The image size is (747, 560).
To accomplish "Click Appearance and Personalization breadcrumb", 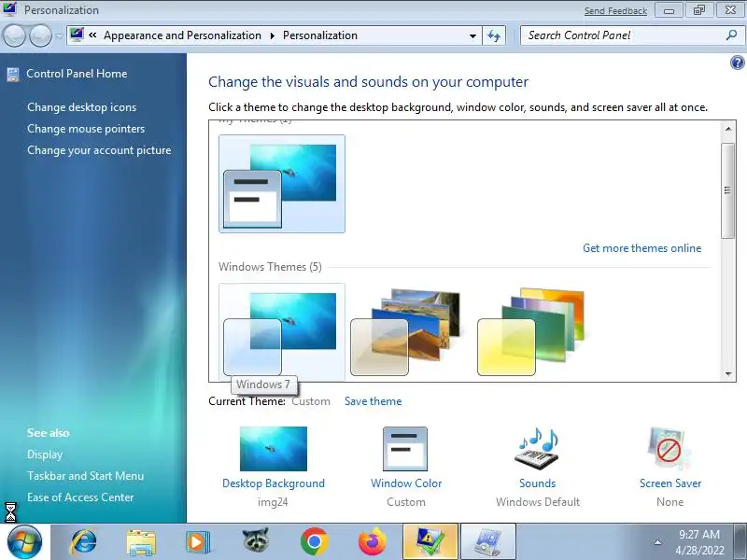I will click(182, 35).
